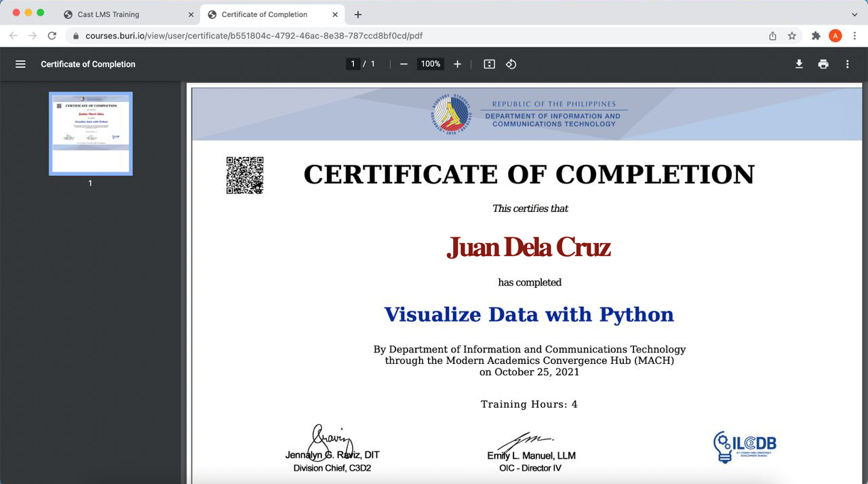Click the fit to page icon
Image resolution: width=868 pixels, height=484 pixels.
490,64
